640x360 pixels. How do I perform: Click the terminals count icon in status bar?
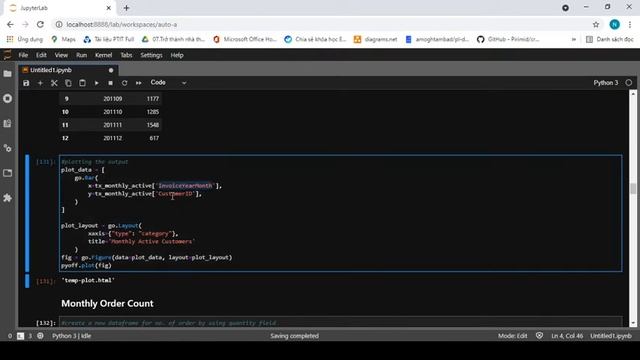(x=20, y=336)
